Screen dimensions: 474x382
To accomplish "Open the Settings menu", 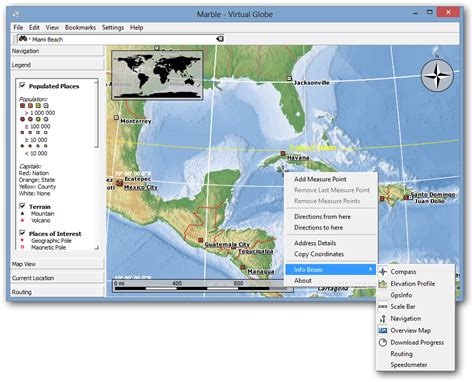I will point(113,28).
